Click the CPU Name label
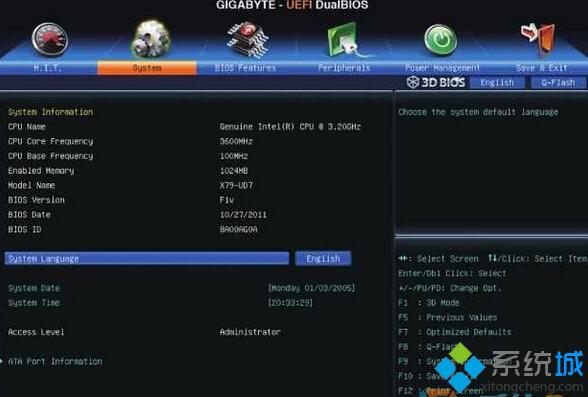Image resolution: width=588 pixels, height=397 pixels. [x=27, y=126]
